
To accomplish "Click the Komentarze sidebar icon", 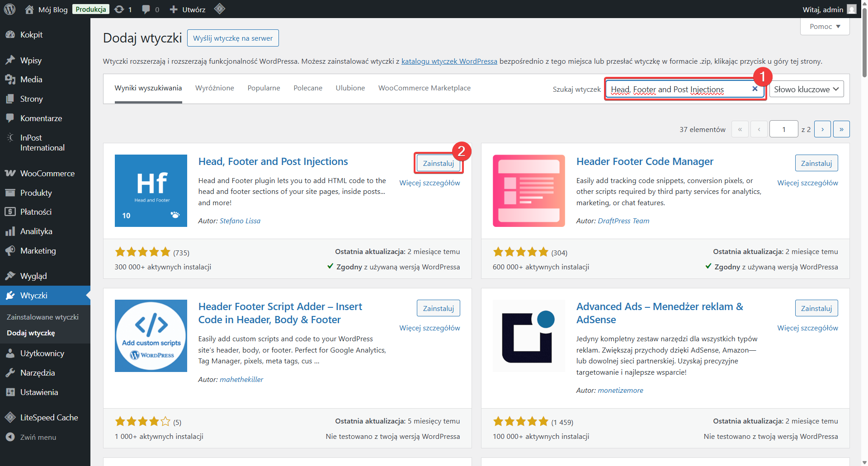I will (x=10, y=118).
